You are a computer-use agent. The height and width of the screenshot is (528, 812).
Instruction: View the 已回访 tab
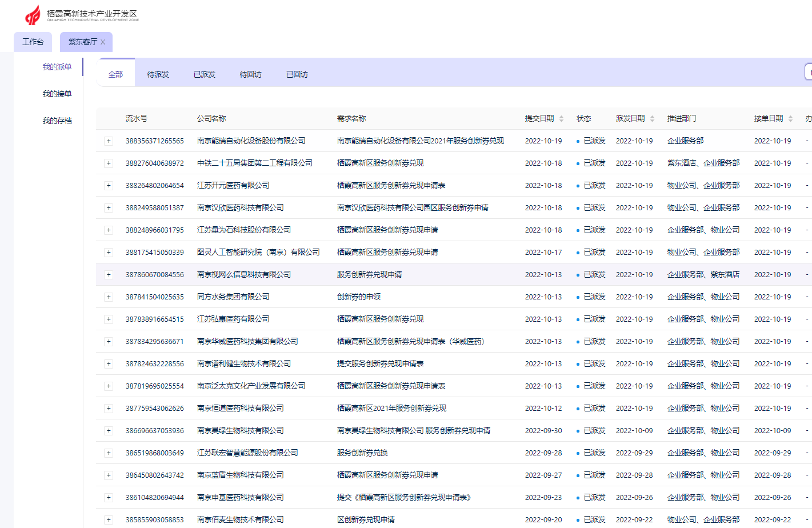pyautogui.click(x=297, y=74)
